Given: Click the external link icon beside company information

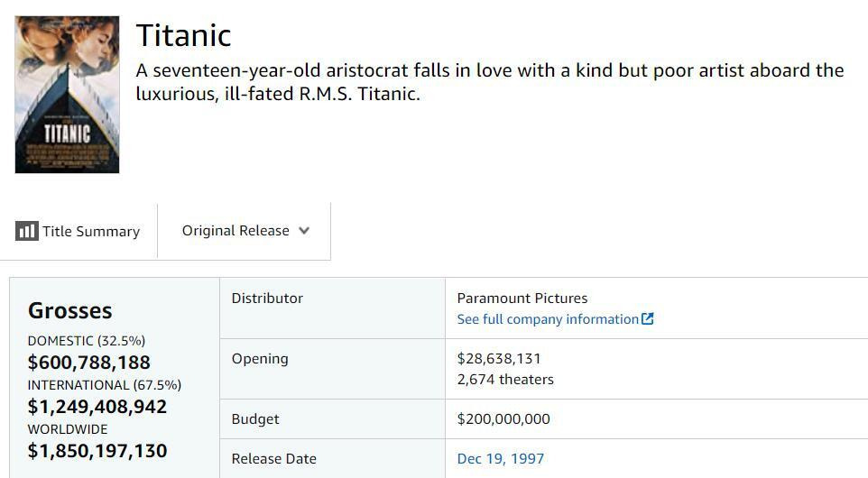Looking at the screenshot, I should tap(647, 318).
